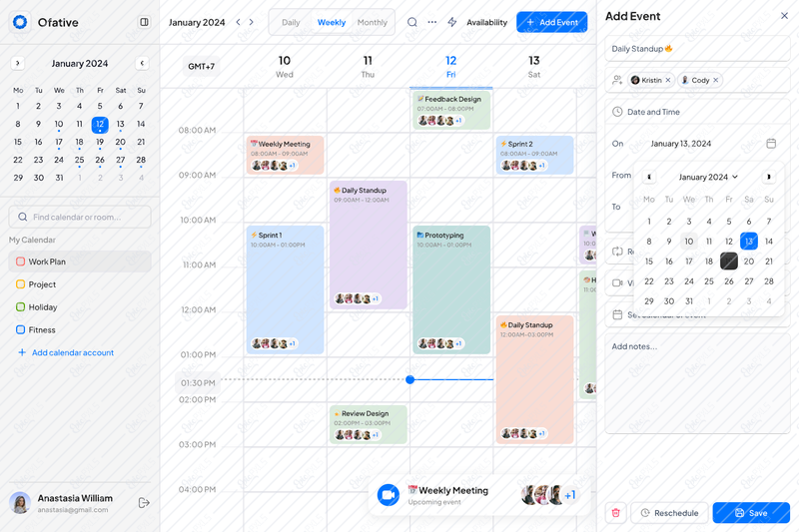Remove Cody from participants
Image resolution: width=799 pixels, height=532 pixels.
715,80
